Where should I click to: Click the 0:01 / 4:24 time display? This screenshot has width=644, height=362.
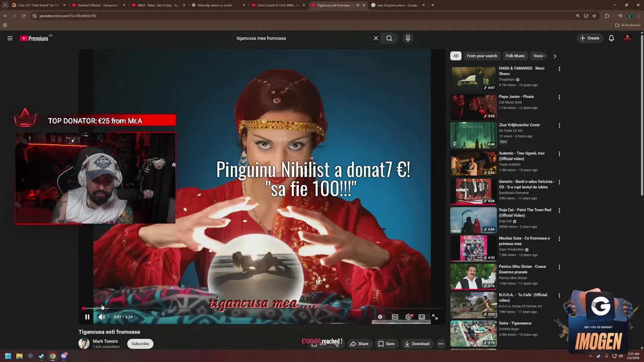tap(123, 317)
